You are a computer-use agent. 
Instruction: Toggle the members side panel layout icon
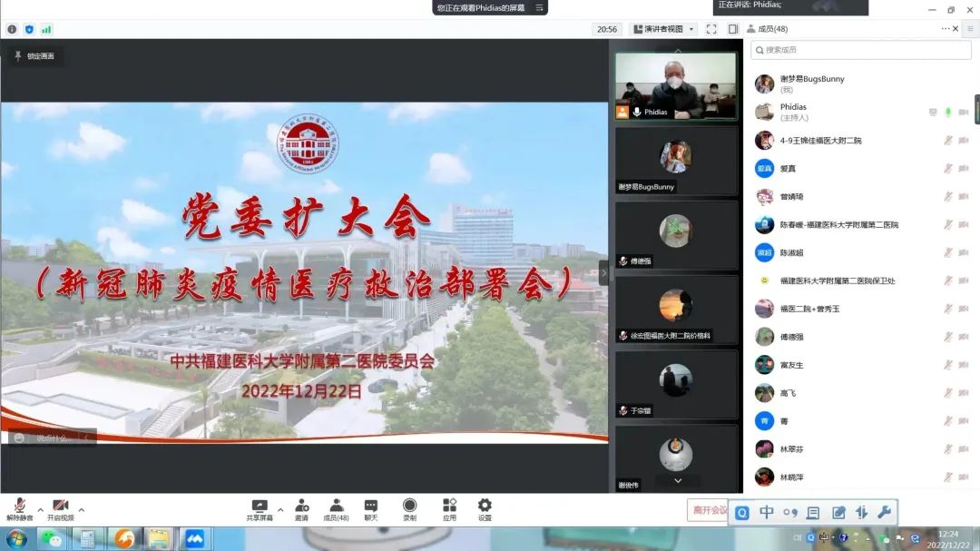[733, 29]
